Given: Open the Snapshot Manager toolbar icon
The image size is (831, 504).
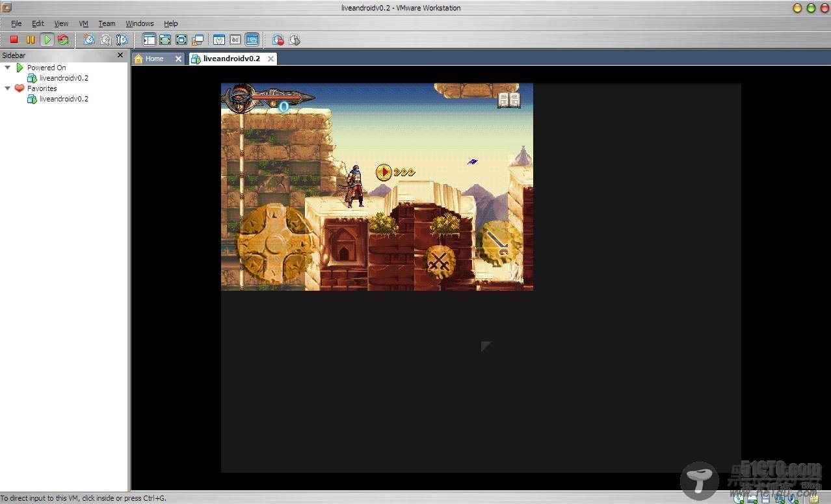Looking at the screenshot, I should [122, 40].
